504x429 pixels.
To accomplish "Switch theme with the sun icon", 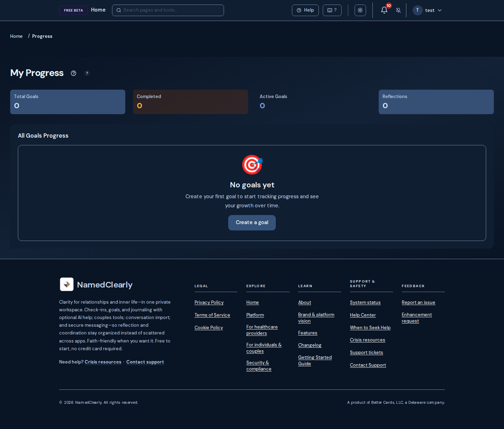I will (x=360, y=10).
